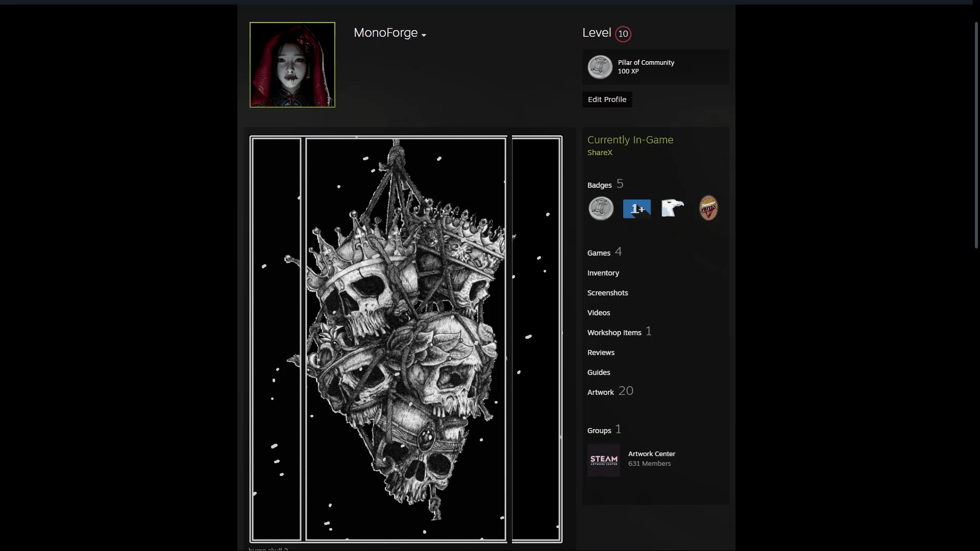This screenshot has height=551, width=980.
Task: Select the white eagle badge
Action: click(x=672, y=208)
